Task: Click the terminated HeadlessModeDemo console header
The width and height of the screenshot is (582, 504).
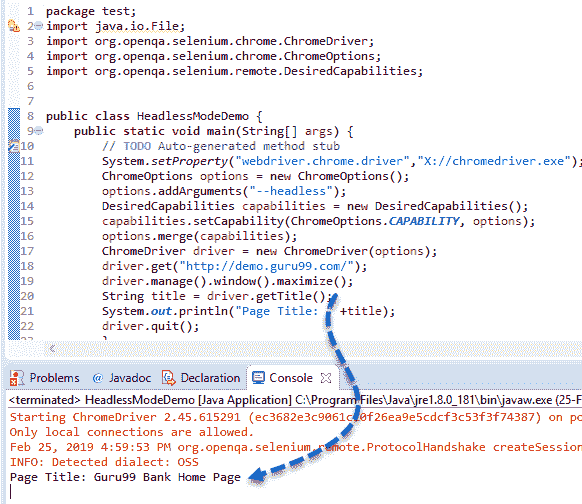Action: click(295, 400)
